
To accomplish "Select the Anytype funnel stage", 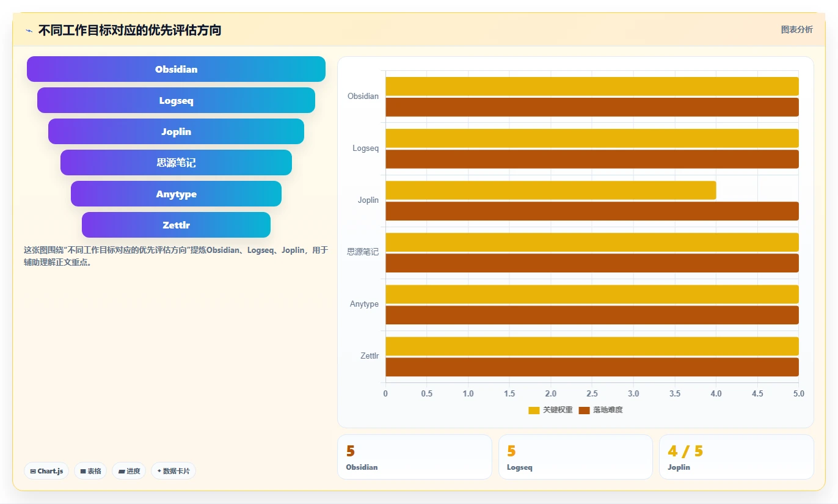I will click(x=176, y=194).
